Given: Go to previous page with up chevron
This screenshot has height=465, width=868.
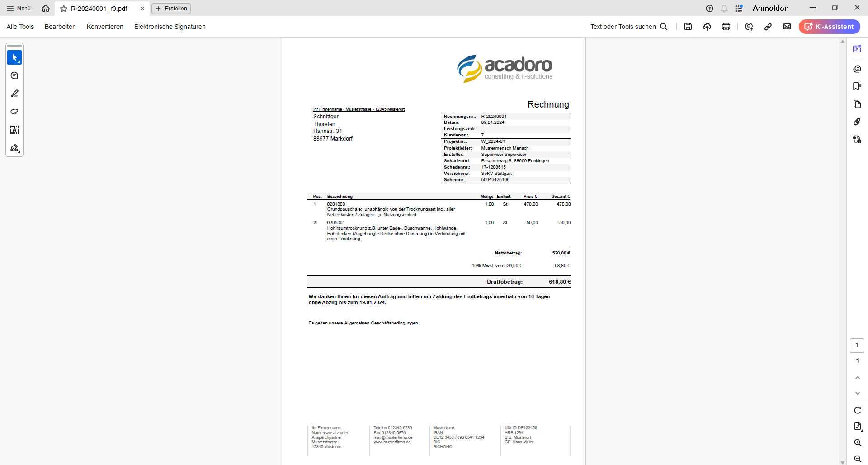Looking at the screenshot, I should coord(857,378).
